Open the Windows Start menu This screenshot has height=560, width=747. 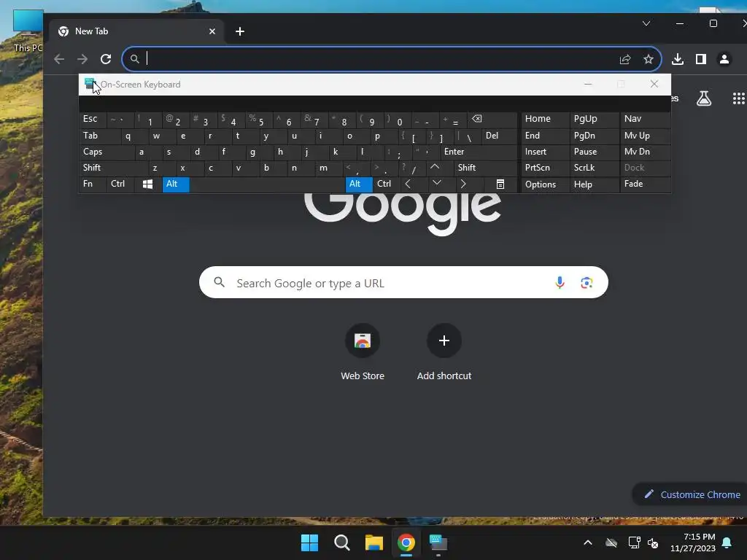pos(309,542)
